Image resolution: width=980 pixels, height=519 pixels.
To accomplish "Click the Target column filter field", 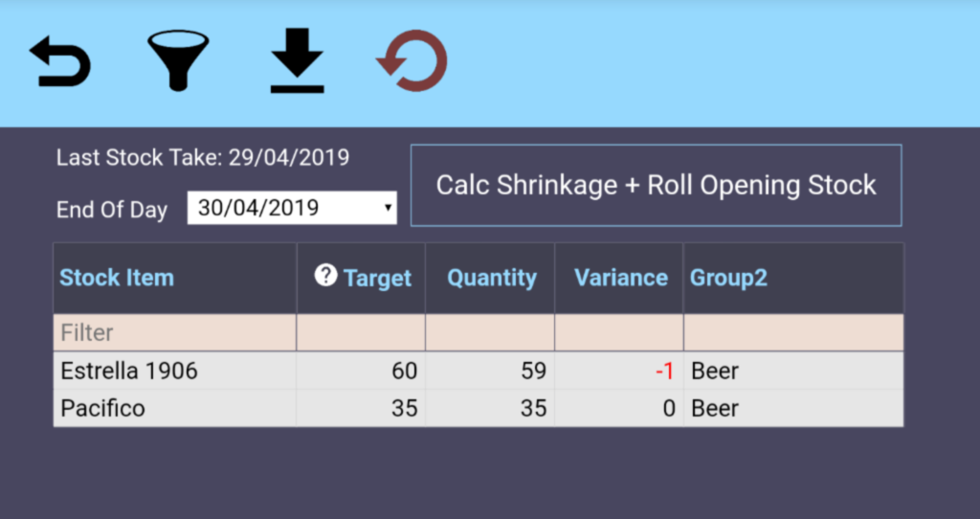I will tap(361, 333).
